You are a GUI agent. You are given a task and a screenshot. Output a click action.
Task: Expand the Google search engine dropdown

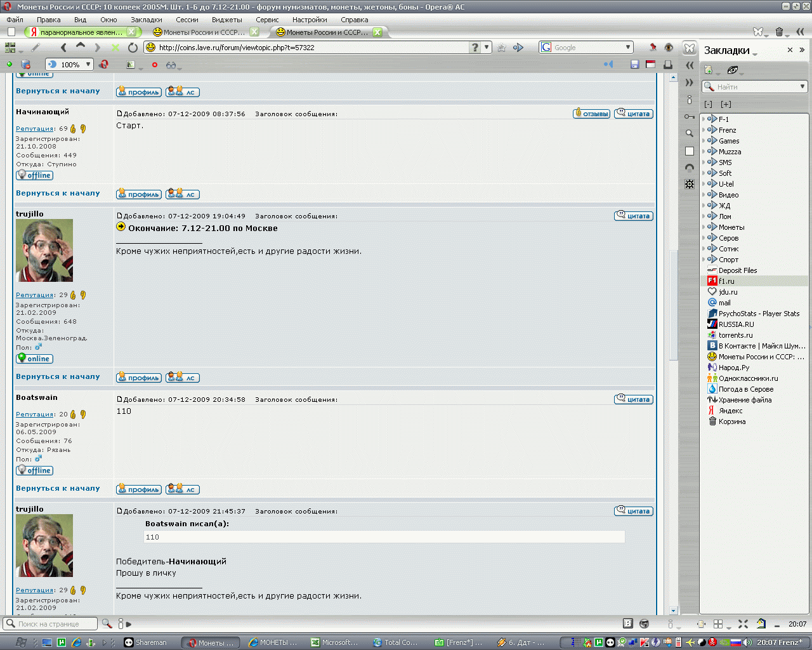click(628, 47)
